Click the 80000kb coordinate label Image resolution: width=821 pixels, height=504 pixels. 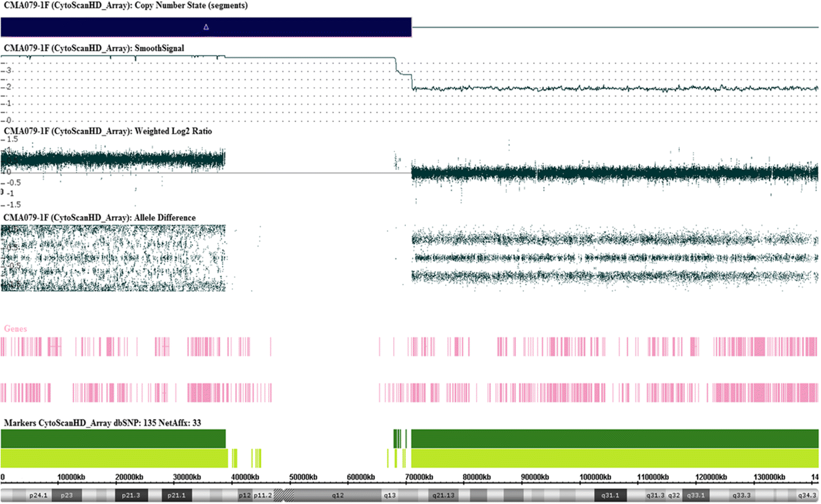coord(477,477)
